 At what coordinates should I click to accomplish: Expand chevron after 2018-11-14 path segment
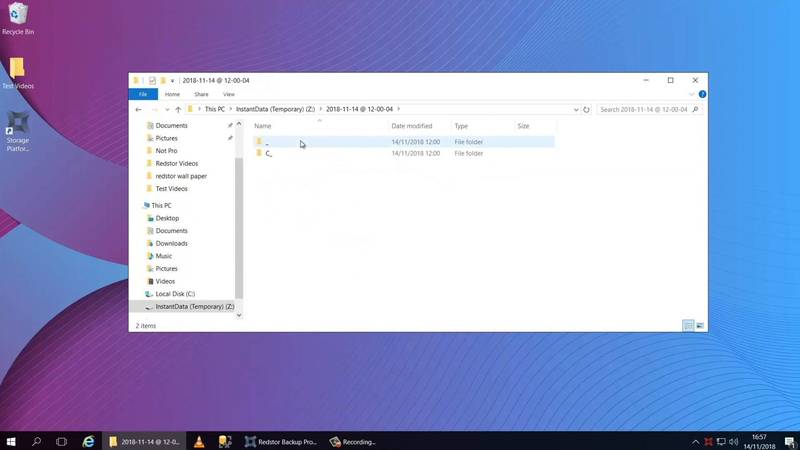pos(399,109)
